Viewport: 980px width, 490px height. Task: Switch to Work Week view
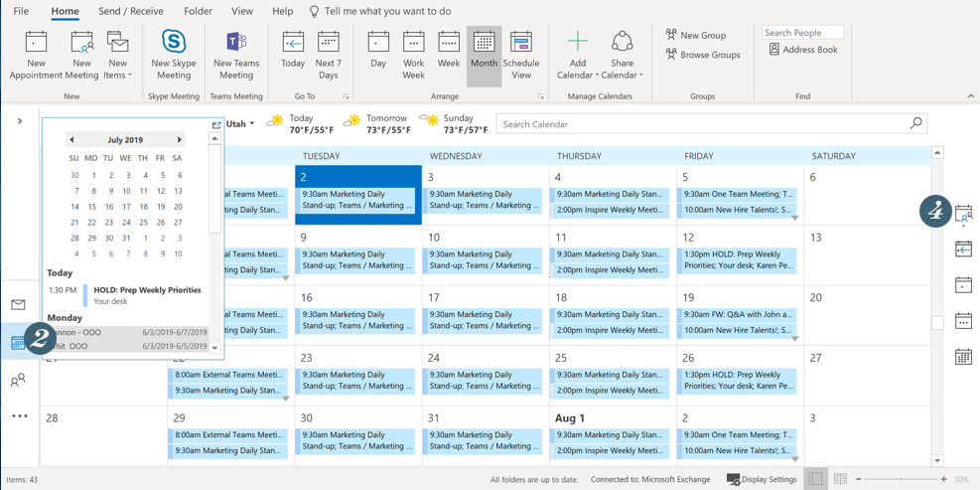tap(413, 55)
